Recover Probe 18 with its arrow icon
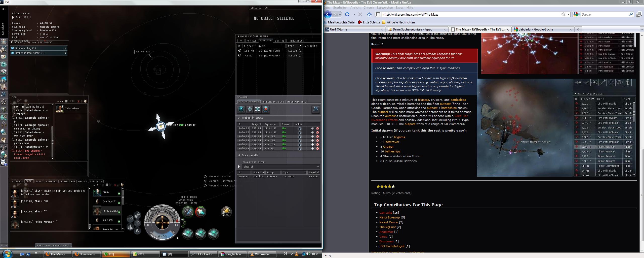This screenshot has height=258, width=644. tap(313, 128)
